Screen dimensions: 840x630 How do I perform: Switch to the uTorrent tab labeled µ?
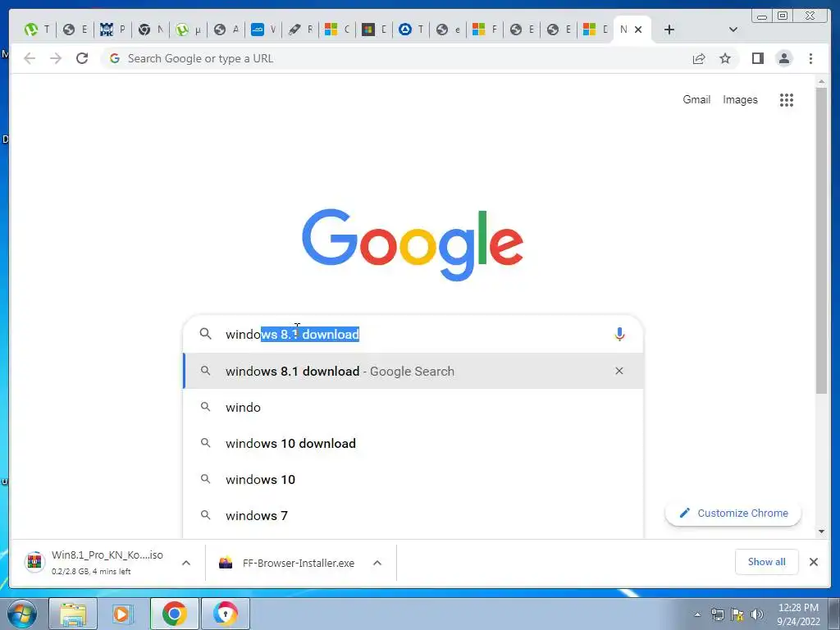(x=188, y=30)
